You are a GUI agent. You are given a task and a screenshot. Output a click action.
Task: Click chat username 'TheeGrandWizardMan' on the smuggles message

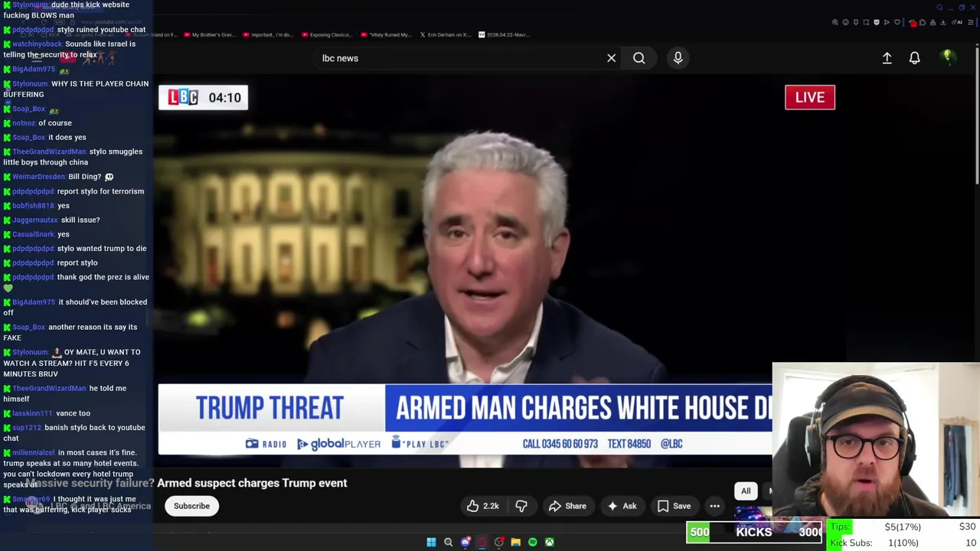point(49,152)
